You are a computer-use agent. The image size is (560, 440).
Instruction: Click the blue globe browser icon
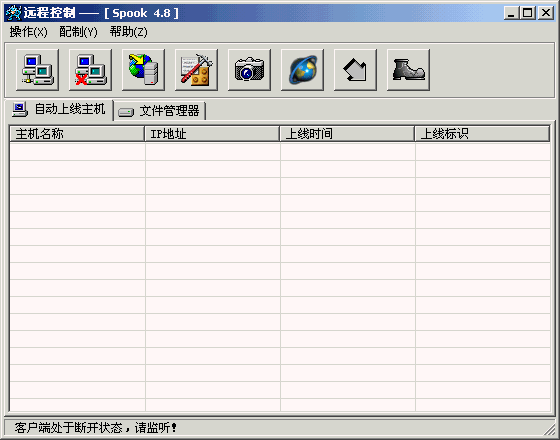coord(302,70)
